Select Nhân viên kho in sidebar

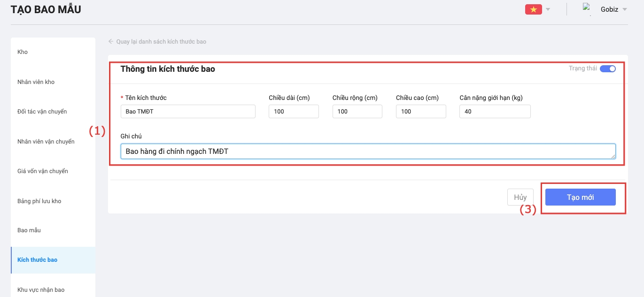36,82
